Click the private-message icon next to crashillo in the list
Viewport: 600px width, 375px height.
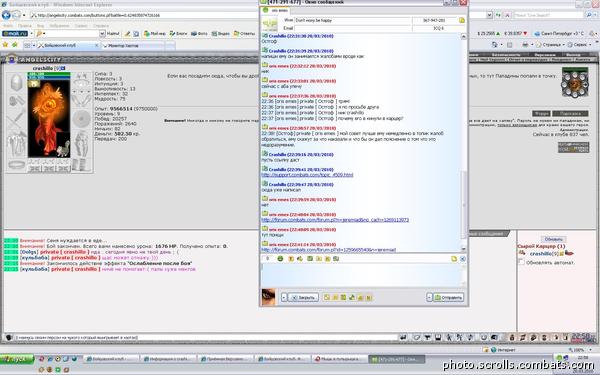click(x=522, y=253)
